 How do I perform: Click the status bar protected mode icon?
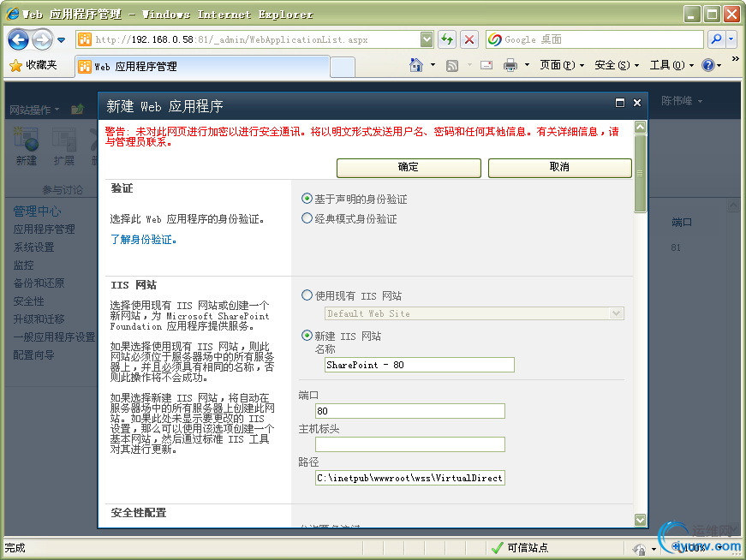tap(640, 549)
